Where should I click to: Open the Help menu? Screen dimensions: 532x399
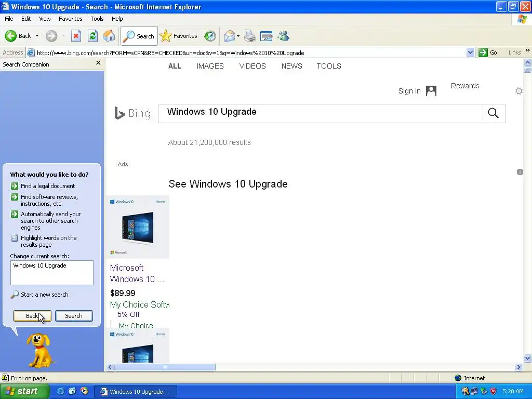click(117, 19)
